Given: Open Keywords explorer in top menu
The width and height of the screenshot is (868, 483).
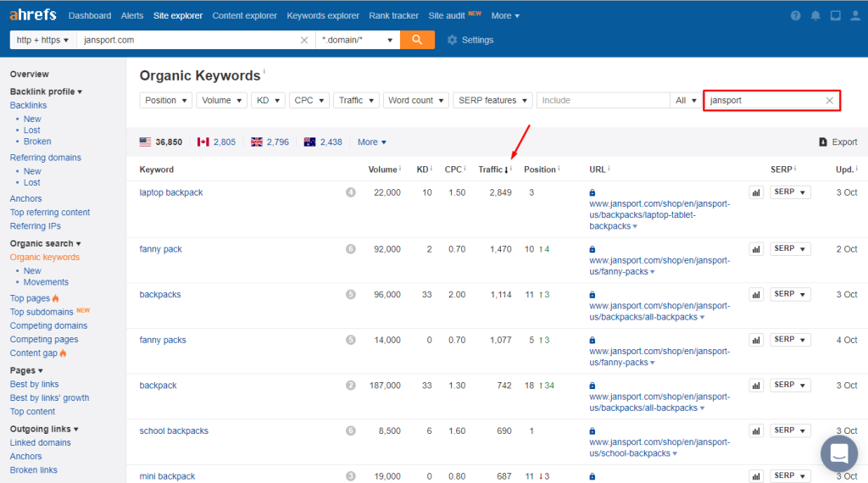Looking at the screenshot, I should point(323,16).
